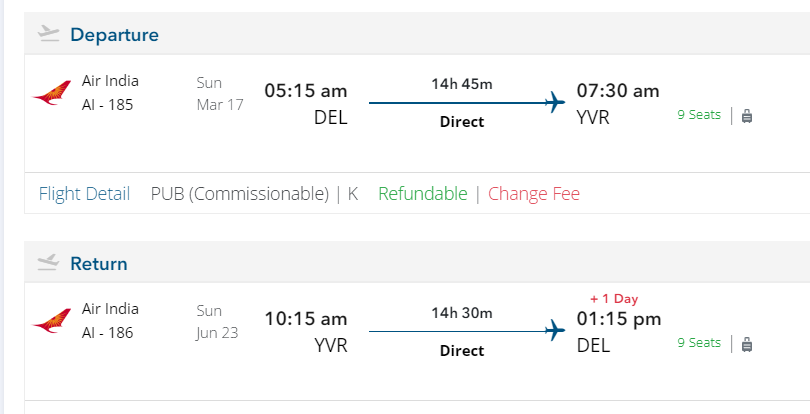Click PUB (Commissionable) fare type text
Viewport: 810px width, 414px height.
point(239,194)
